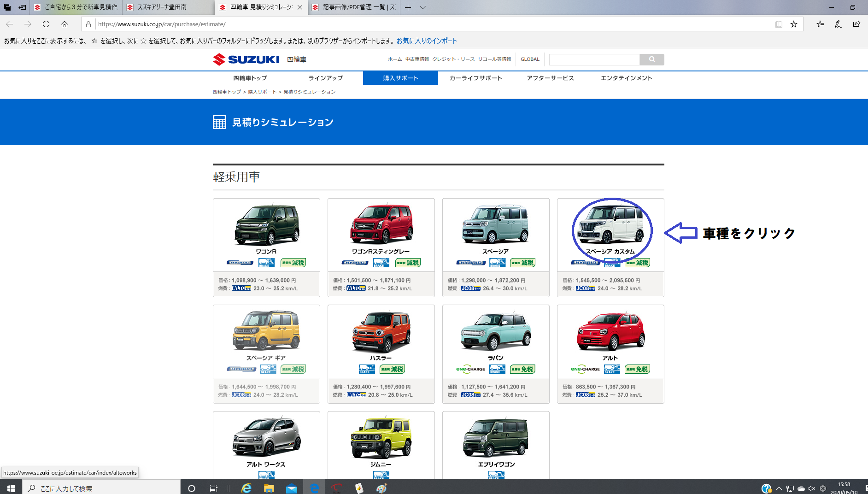Image resolution: width=868 pixels, height=494 pixels.
Task: Click 四輪車トップ in the breadcrumb
Action: pos(227,92)
